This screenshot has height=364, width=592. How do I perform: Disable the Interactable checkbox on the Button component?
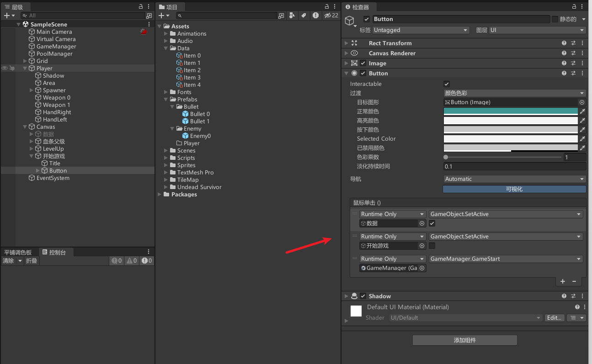(447, 83)
